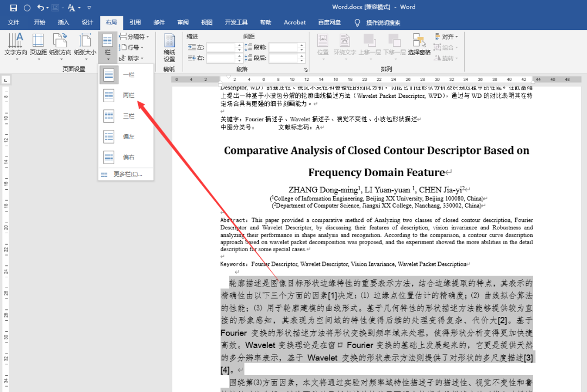Image resolution: width=587 pixels, height=392 pixels.
Task: Click the Save icon in quick access toolbar
Action: (x=14, y=8)
